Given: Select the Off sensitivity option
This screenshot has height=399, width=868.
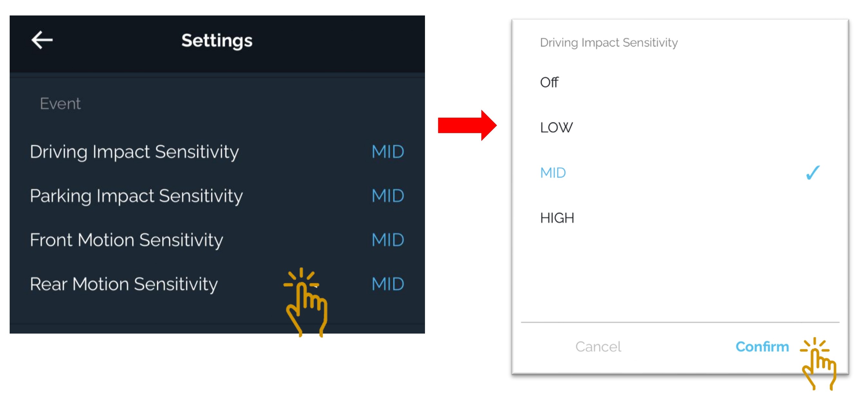Looking at the screenshot, I should (x=680, y=82).
